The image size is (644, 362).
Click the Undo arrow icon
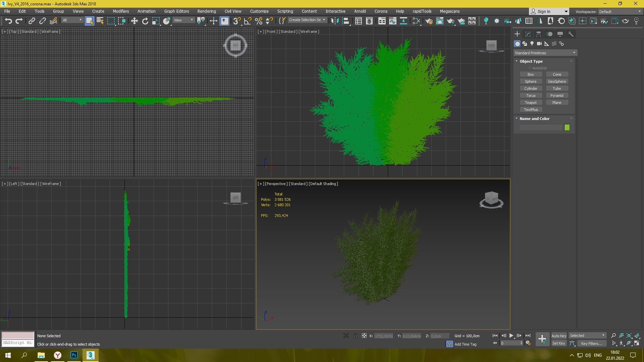click(x=8, y=21)
